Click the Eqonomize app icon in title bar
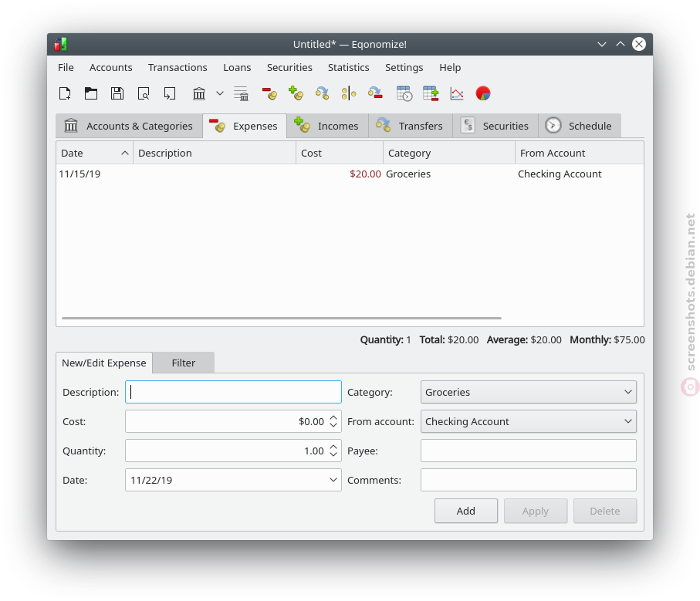The height and width of the screenshot is (601, 700). click(61, 44)
